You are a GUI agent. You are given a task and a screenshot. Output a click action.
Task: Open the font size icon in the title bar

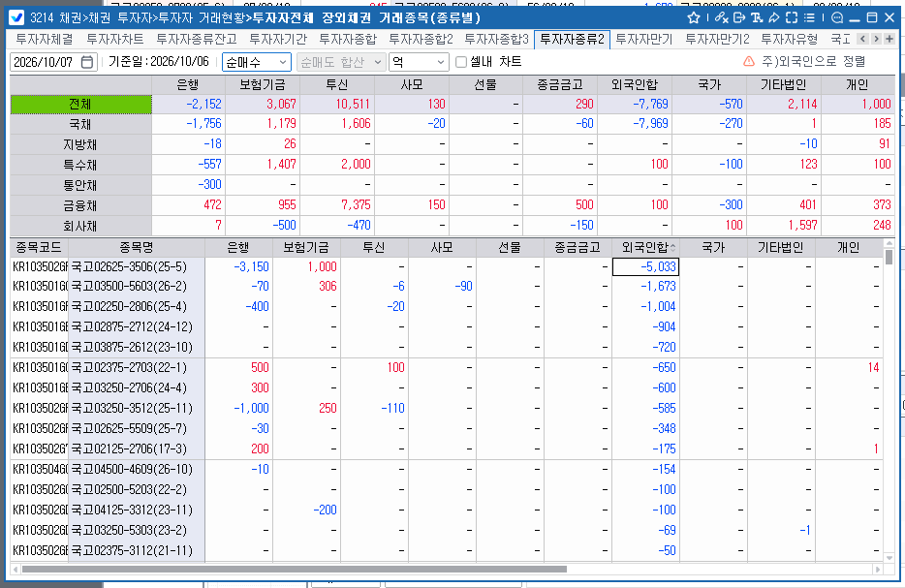[x=757, y=17]
